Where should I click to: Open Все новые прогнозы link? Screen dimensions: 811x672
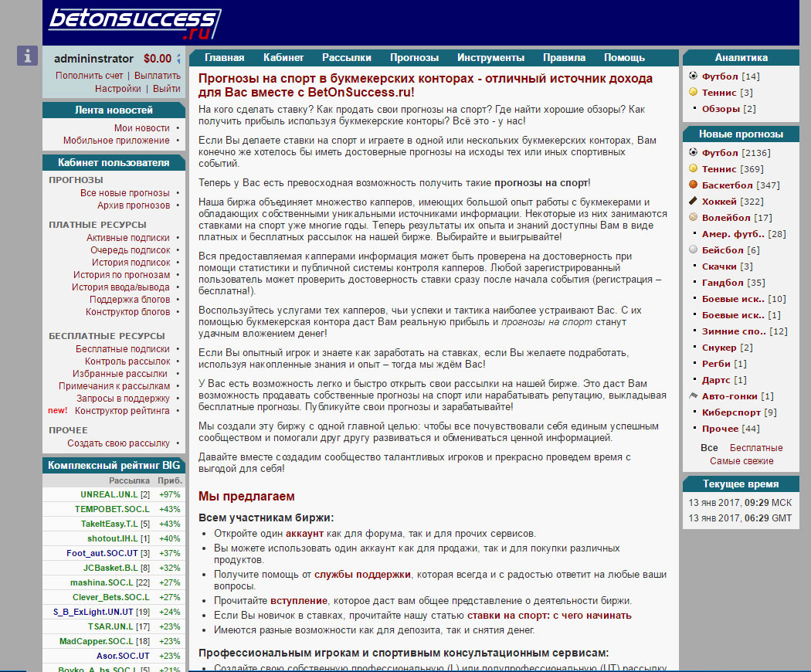coord(124,192)
